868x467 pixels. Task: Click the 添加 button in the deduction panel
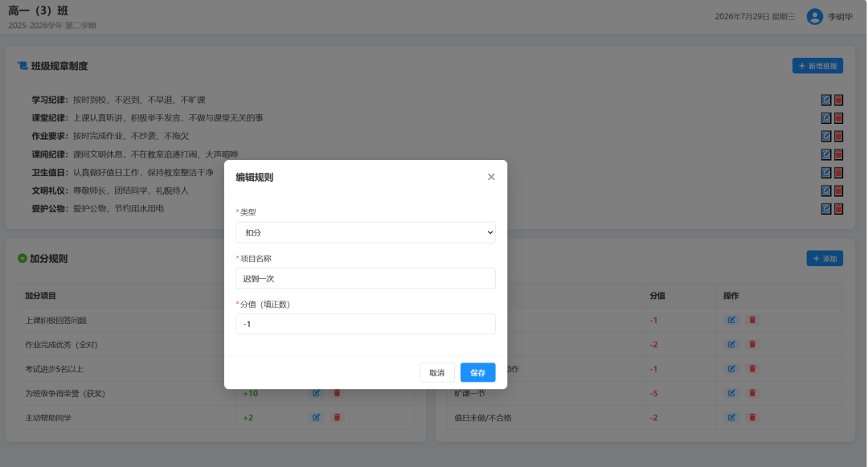click(x=825, y=258)
